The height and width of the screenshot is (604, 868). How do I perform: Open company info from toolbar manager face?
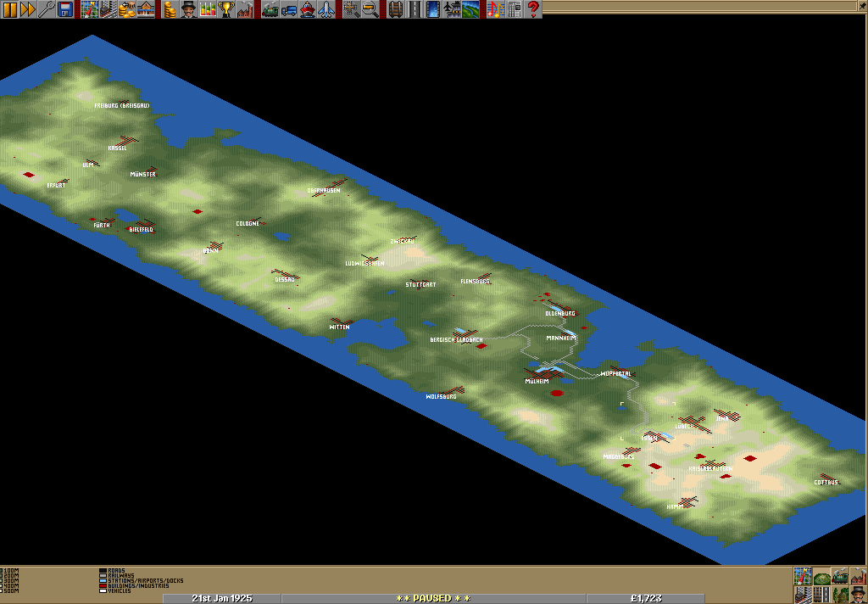point(188,9)
